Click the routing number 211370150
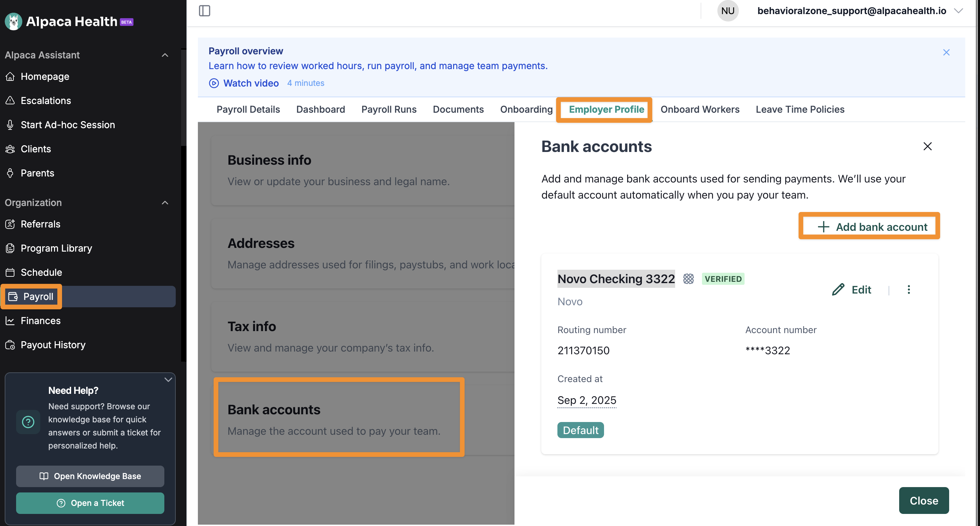This screenshot has height=526, width=980. point(583,351)
